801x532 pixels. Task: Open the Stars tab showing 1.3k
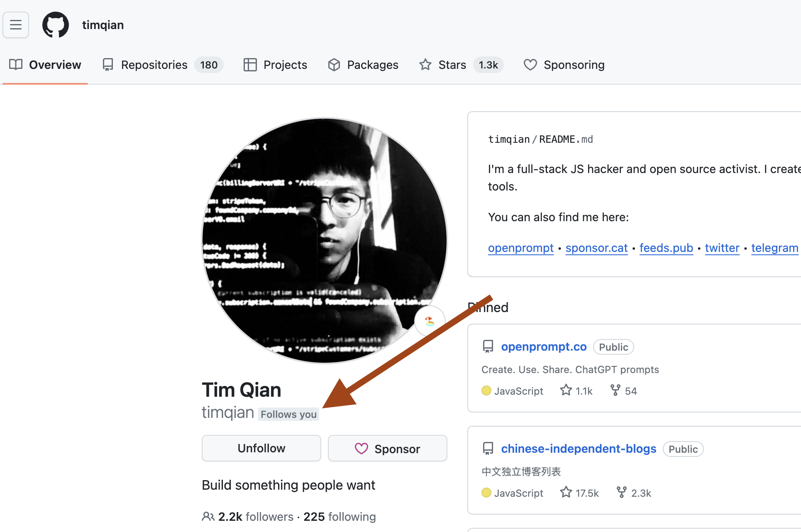pos(452,65)
